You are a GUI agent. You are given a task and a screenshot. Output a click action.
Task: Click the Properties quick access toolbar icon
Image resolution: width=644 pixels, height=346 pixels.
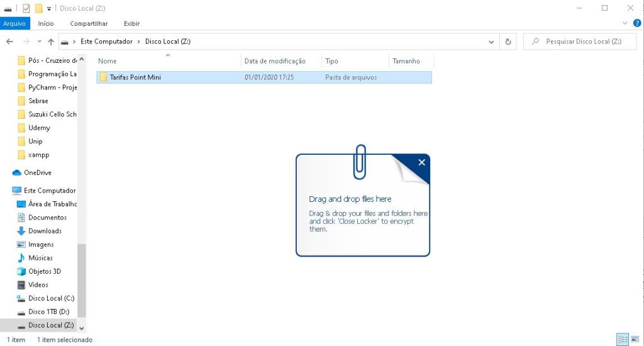(x=26, y=8)
